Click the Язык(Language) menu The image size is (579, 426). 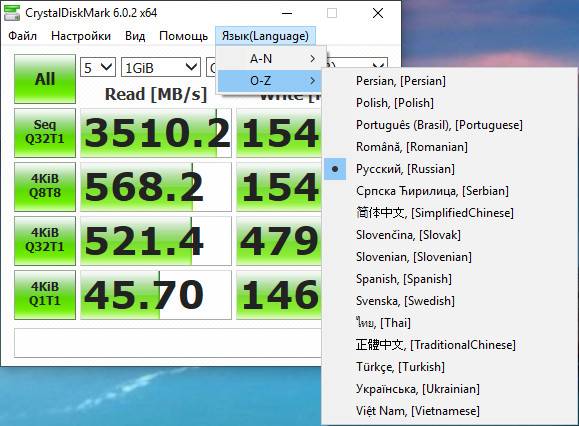265,36
